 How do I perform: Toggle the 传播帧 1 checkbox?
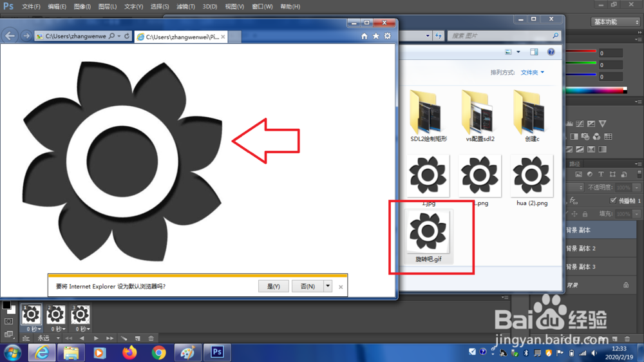613,200
